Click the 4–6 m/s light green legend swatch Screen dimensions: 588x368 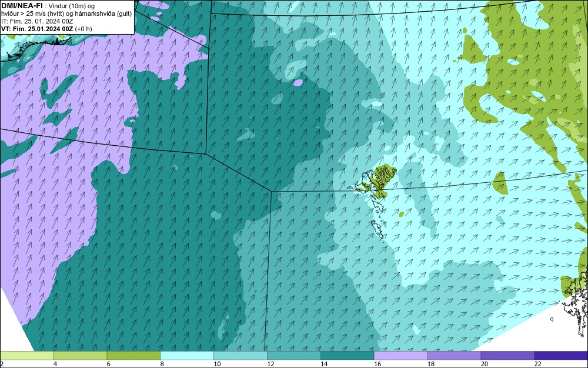(x=80, y=356)
